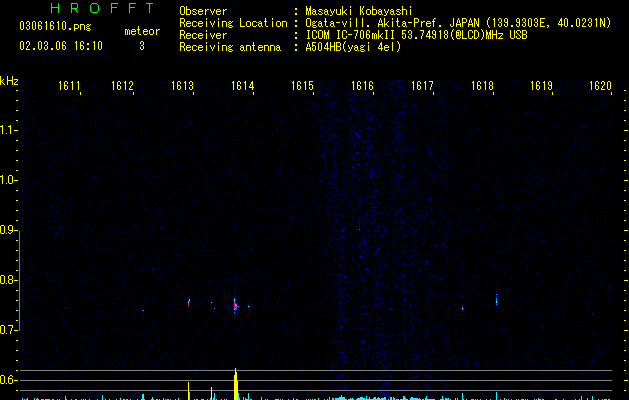Click the 1617 time axis label

[422, 86]
